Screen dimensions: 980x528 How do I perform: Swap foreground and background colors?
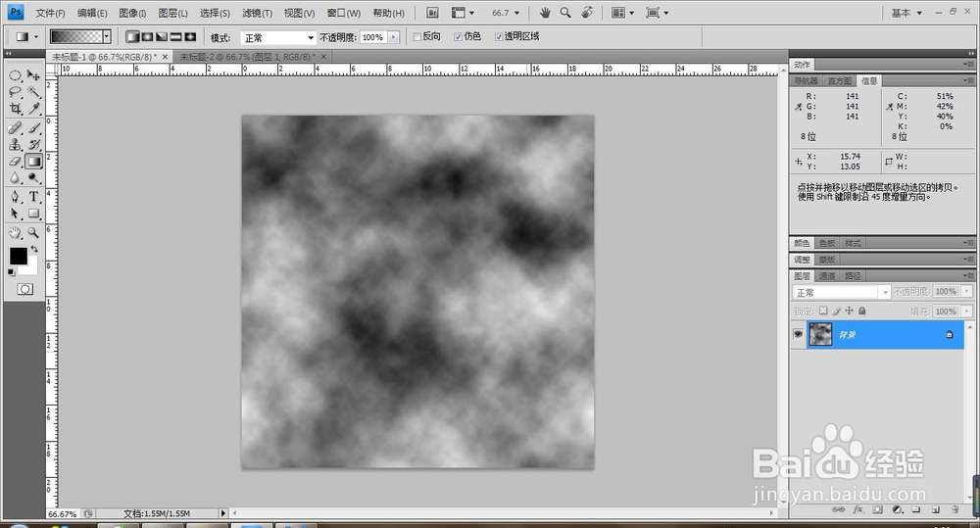[34, 249]
